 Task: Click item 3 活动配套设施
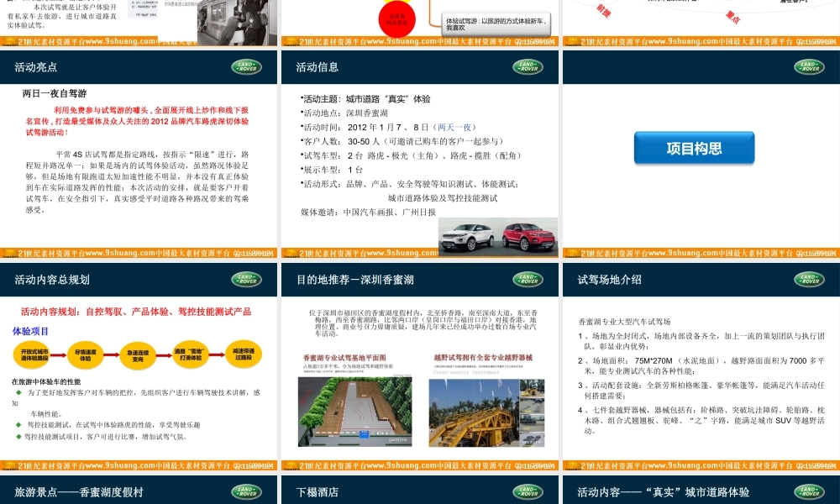pyautogui.click(x=701, y=390)
